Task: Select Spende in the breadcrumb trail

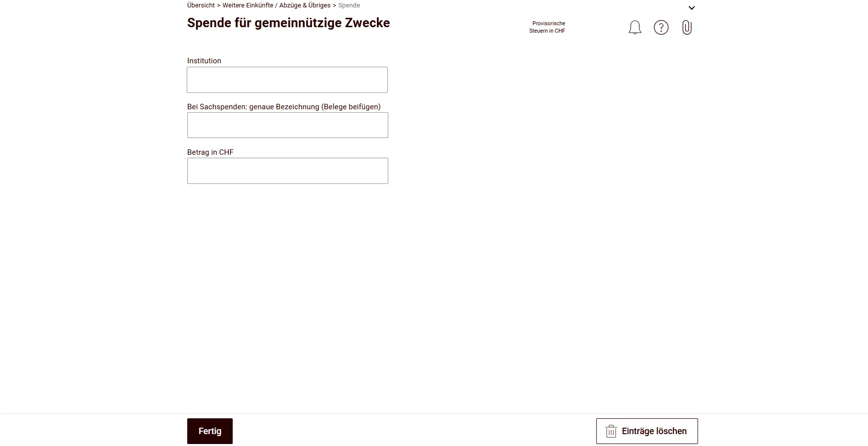Action: [x=349, y=5]
